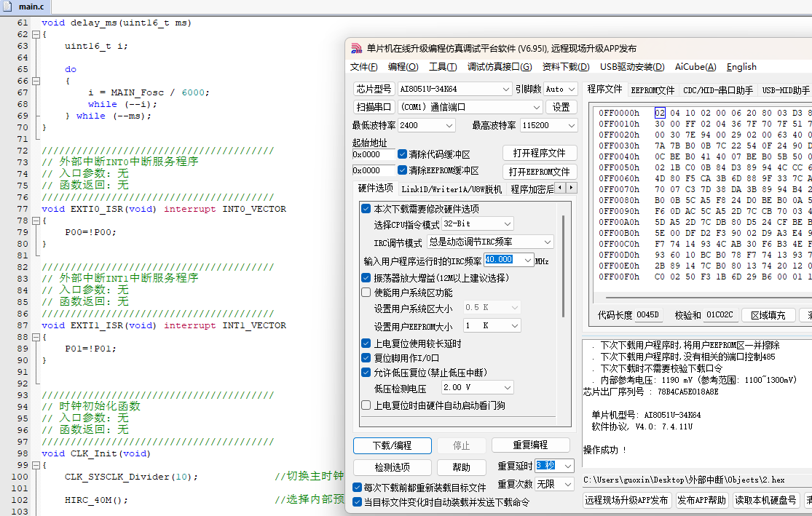Click the hardware options tab left-scroll arrow

click(x=560, y=188)
